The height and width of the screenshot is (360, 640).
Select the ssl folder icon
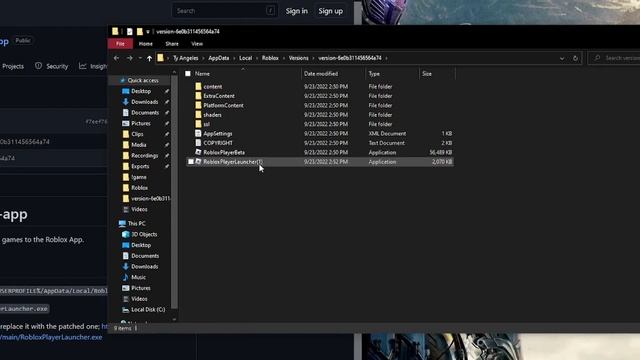(x=198, y=124)
